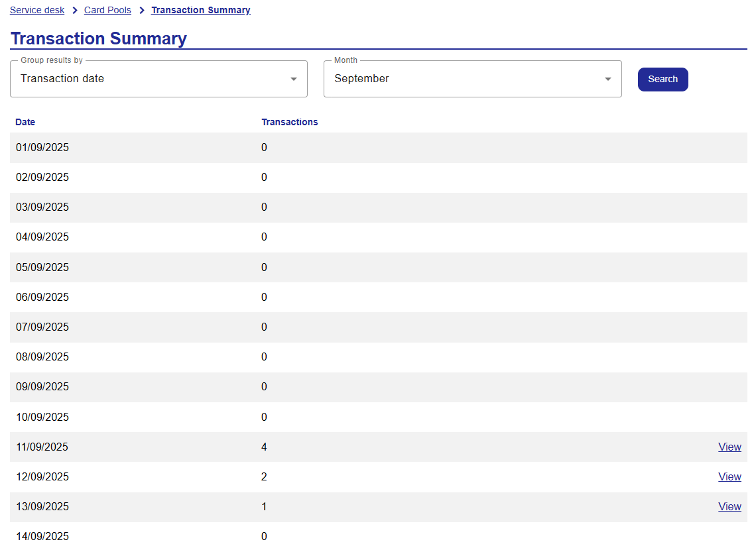The image size is (756, 552).
Task: Select the 08/09/2025 date cell
Action: (42, 357)
